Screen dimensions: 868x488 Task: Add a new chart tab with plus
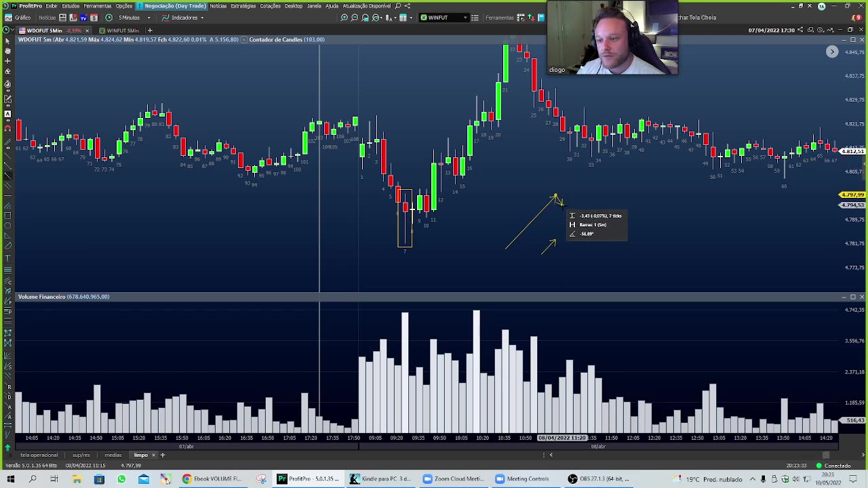tap(150, 30)
